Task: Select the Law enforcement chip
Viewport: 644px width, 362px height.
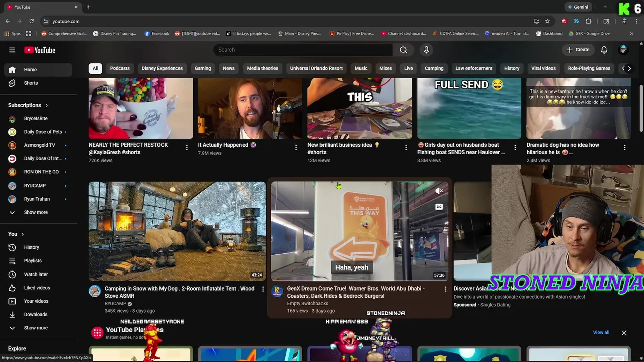Action: pyautogui.click(x=474, y=68)
